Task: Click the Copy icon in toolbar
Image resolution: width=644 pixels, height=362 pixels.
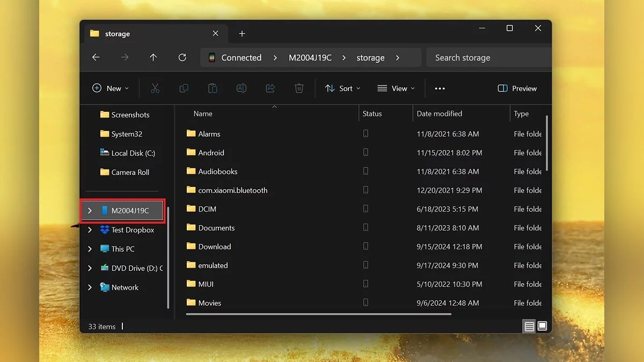Action: coord(184,88)
